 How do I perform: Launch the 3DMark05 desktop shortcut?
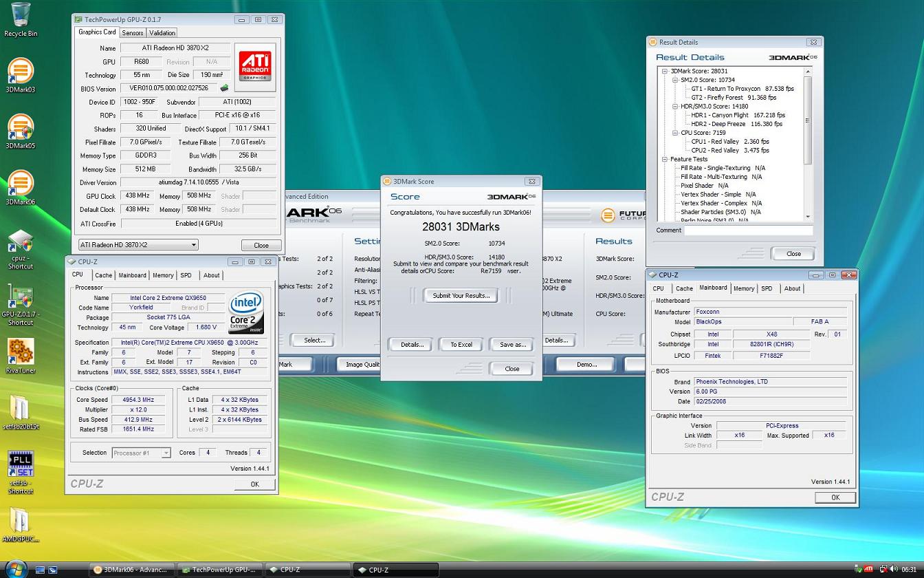(21, 131)
